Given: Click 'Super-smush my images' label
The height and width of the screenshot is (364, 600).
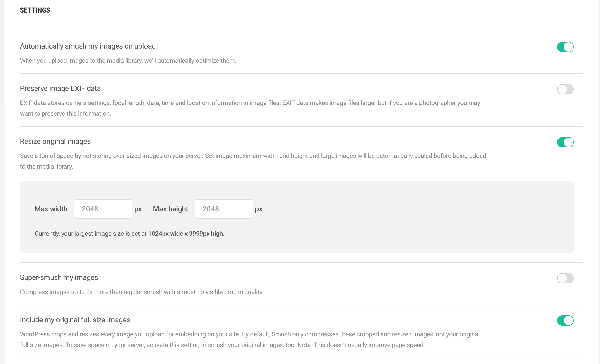Looking at the screenshot, I should pos(59,277).
